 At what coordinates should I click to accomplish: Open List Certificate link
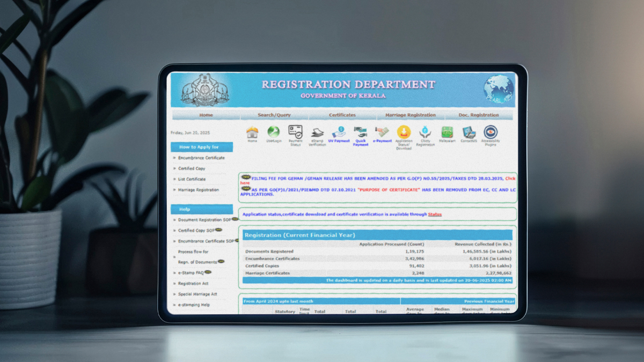coord(192,180)
